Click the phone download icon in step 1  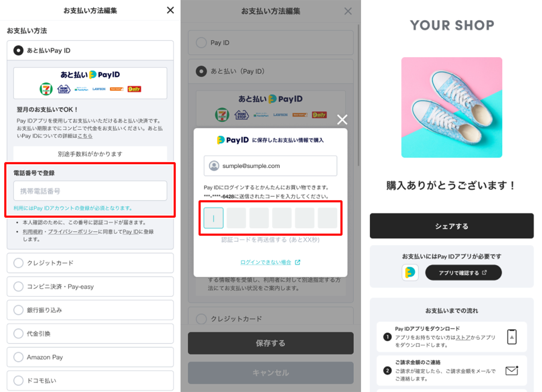click(x=512, y=337)
